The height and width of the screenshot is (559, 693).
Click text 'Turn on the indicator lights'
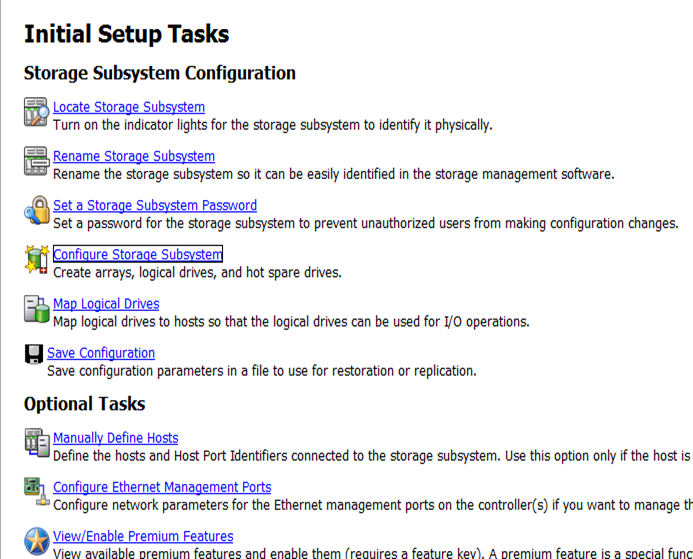coord(129,125)
